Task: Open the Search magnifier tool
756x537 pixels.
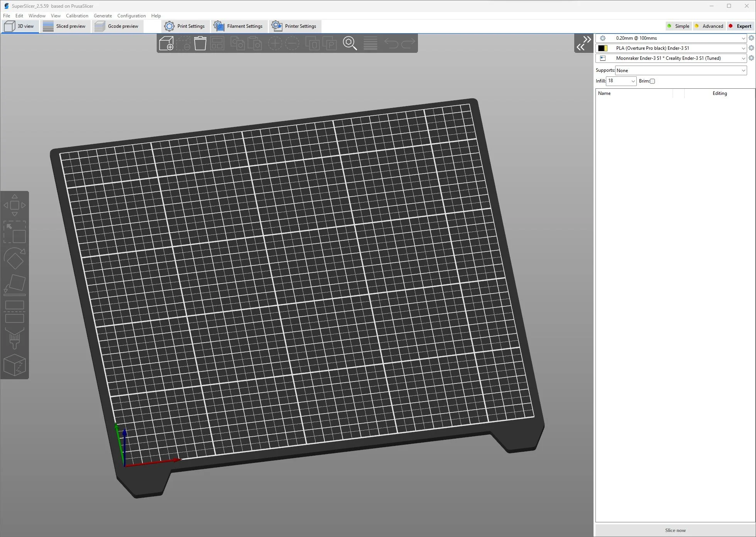Action: pyautogui.click(x=350, y=43)
